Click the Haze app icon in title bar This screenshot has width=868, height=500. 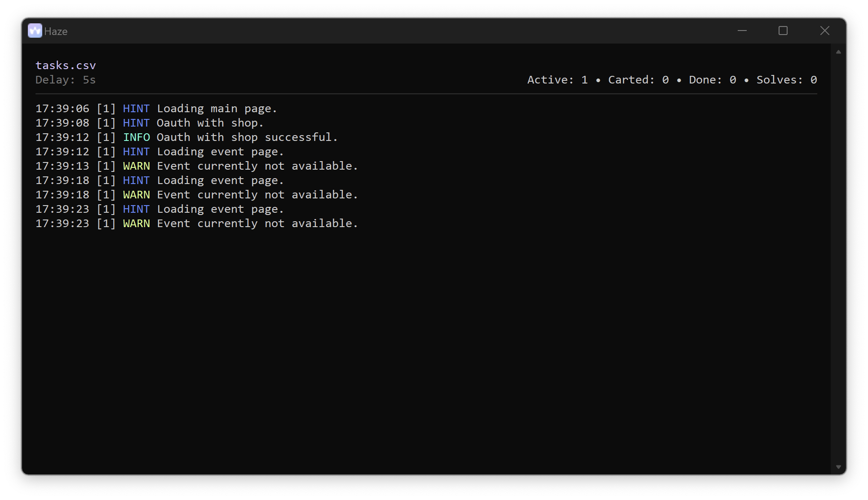(35, 31)
